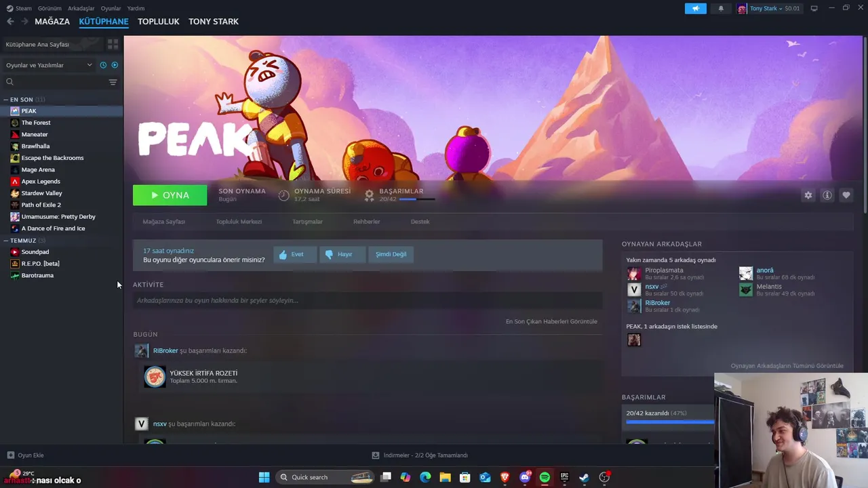Viewport: 868px width, 488px height.
Task: Open En Son Çıkan Haberleri Görüntüle link
Action: [x=551, y=321]
